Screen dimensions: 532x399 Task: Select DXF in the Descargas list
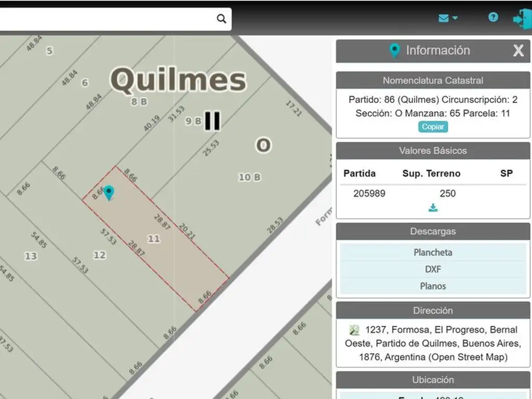(433, 269)
